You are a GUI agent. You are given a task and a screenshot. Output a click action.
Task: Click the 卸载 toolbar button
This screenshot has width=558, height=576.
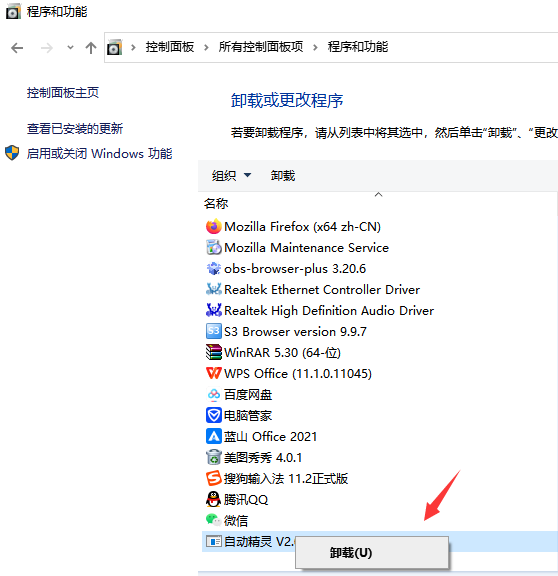coord(283,176)
